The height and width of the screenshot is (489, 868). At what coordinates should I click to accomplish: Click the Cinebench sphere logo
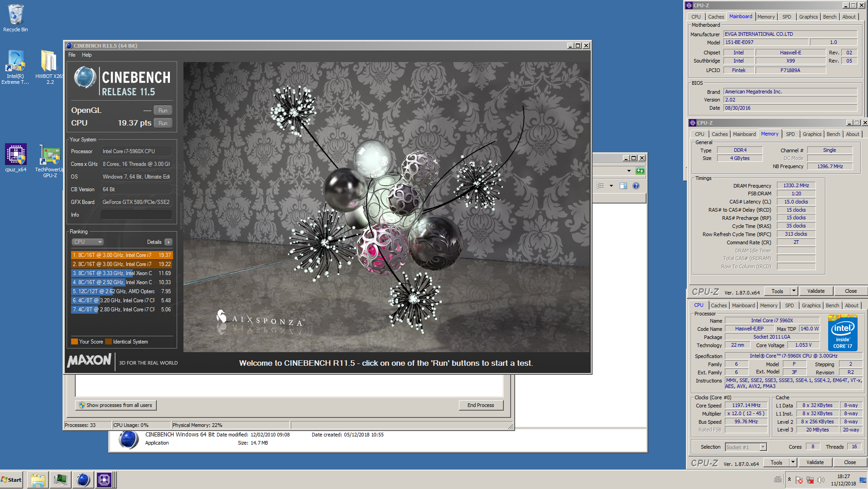pos(85,77)
